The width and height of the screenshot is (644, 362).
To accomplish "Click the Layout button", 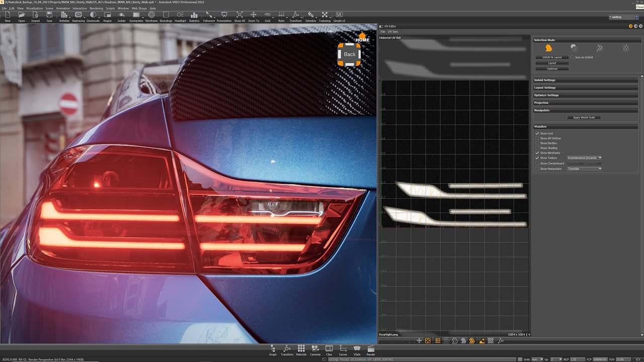I will click(x=552, y=63).
